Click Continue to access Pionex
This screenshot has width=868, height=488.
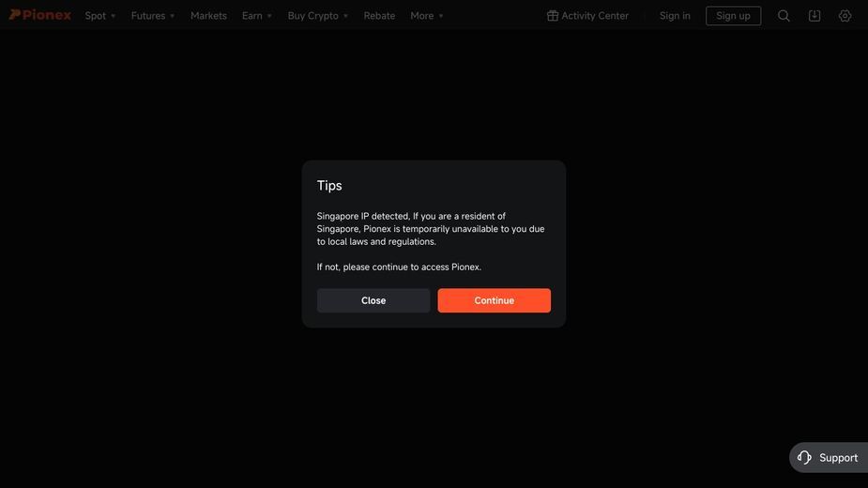pyautogui.click(x=494, y=300)
